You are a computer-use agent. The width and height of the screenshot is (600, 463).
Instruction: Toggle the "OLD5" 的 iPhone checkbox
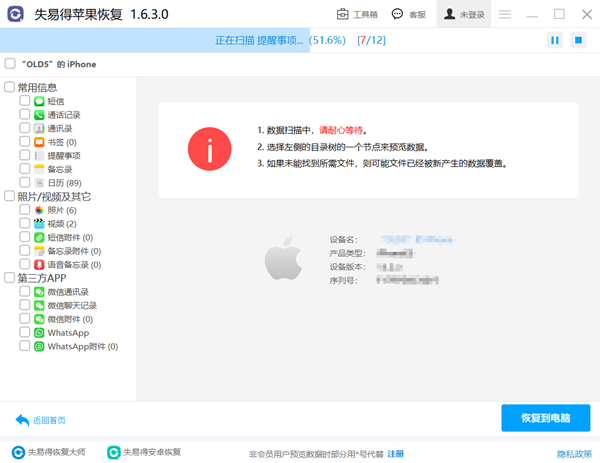10,64
